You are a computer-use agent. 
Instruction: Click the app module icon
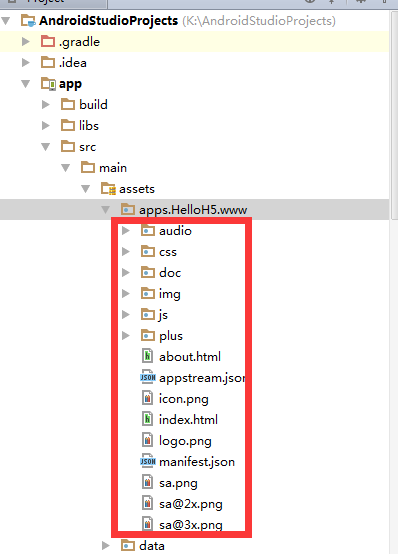[x=48, y=84]
